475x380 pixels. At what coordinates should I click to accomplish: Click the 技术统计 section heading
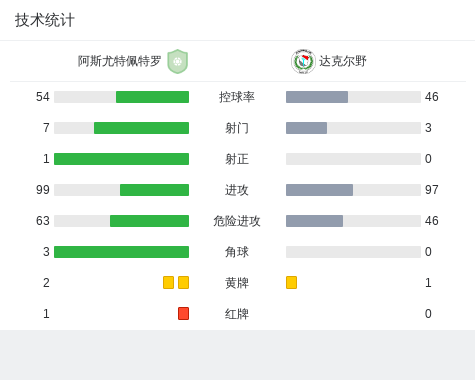(45, 20)
